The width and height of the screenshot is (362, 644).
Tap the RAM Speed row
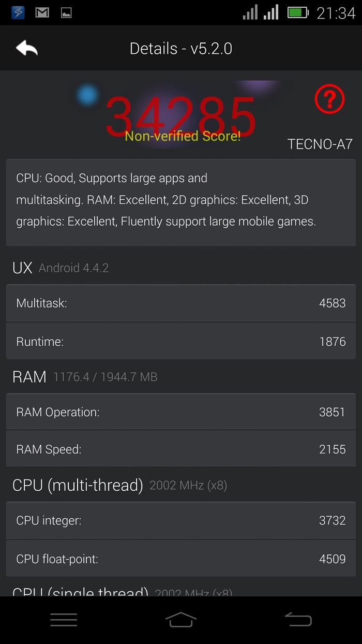180,449
